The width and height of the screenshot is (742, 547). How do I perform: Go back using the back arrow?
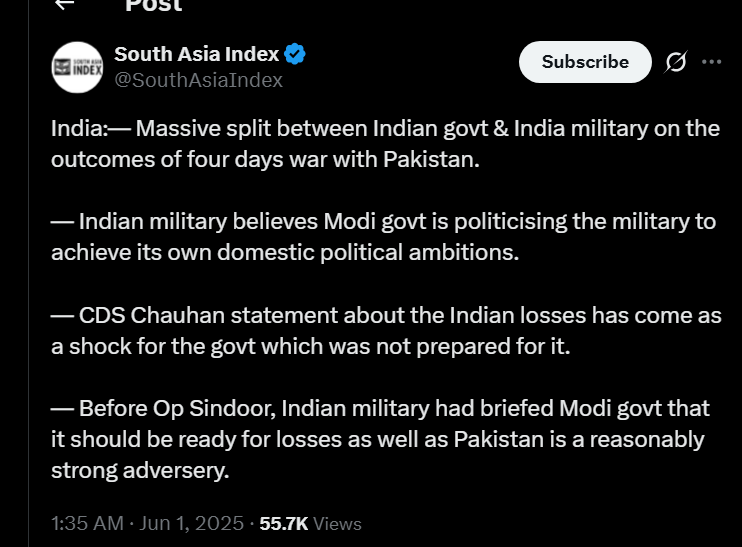[x=65, y=5]
